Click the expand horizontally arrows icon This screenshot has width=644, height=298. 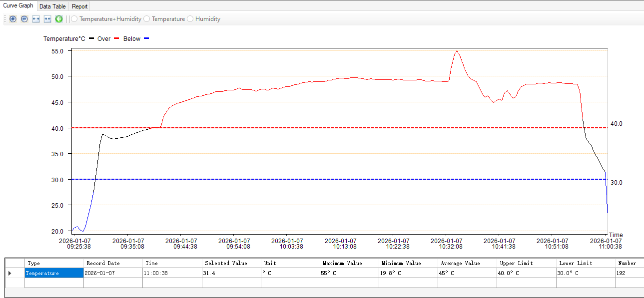(x=36, y=19)
